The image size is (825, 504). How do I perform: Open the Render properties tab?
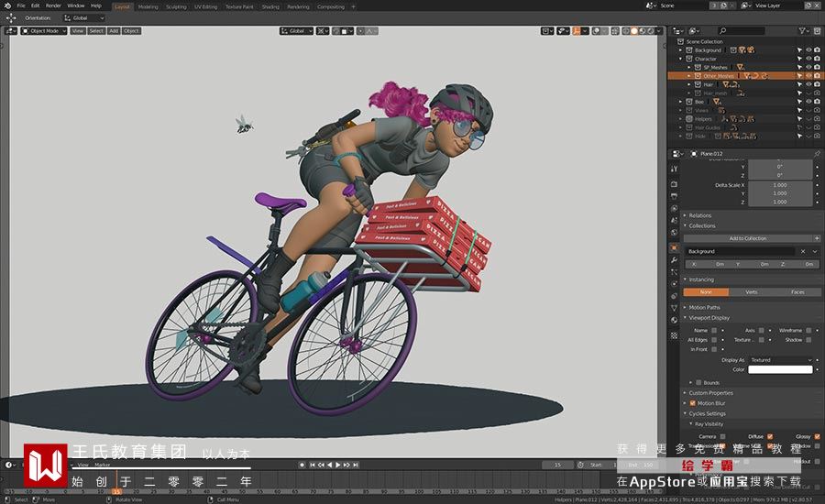674,184
